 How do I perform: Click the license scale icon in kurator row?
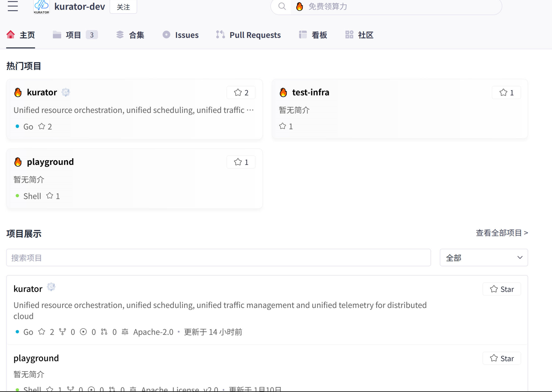(125, 332)
